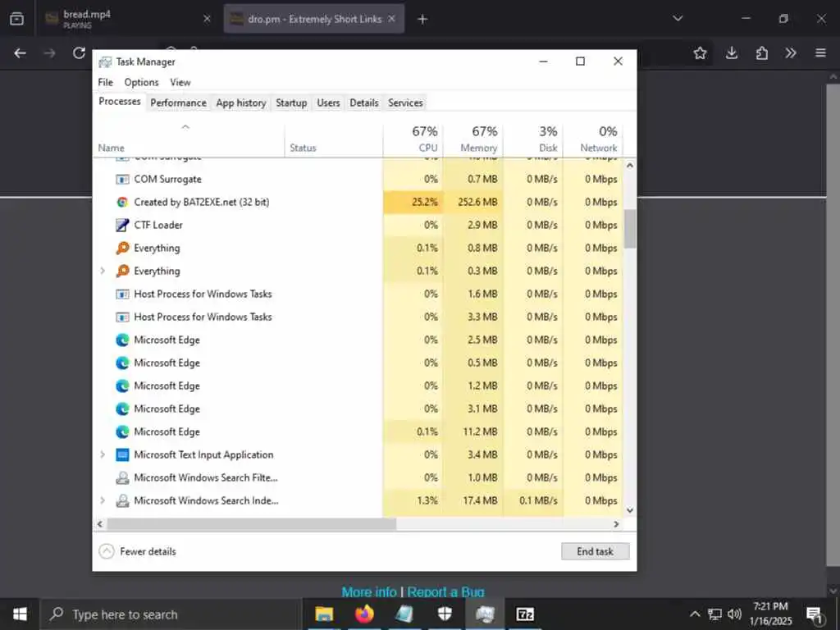Select the Processes tab
The width and height of the screenshot is (840, 630).
click(120, 102)
